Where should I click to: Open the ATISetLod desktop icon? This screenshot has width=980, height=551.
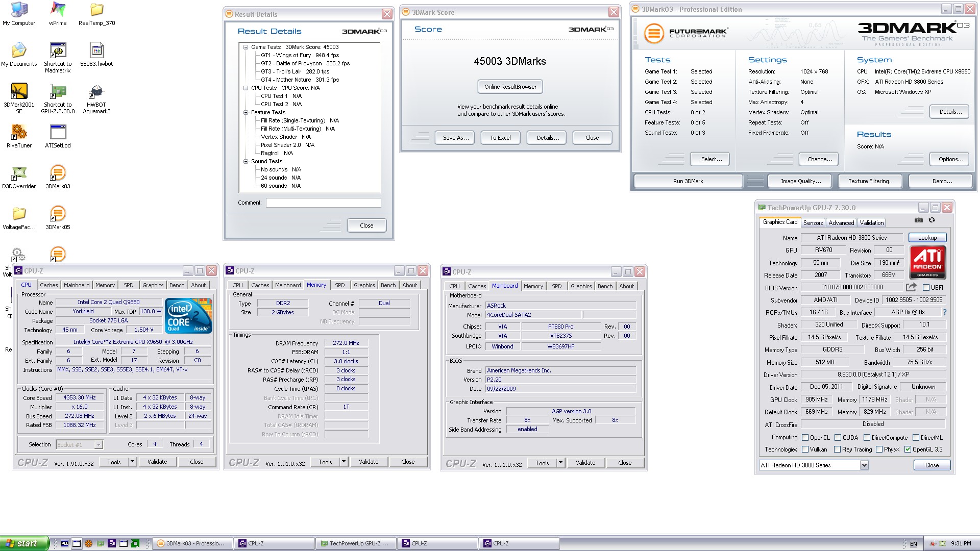[x=58, y=136]
